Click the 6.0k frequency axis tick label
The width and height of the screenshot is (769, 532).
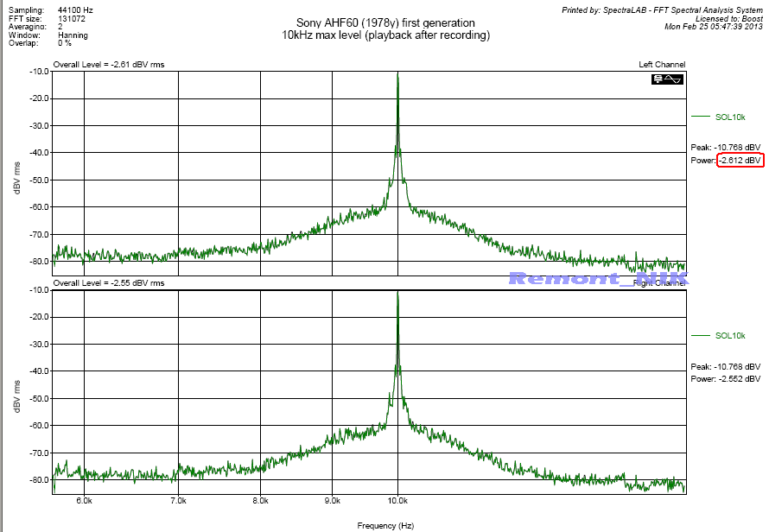point(84,500)
